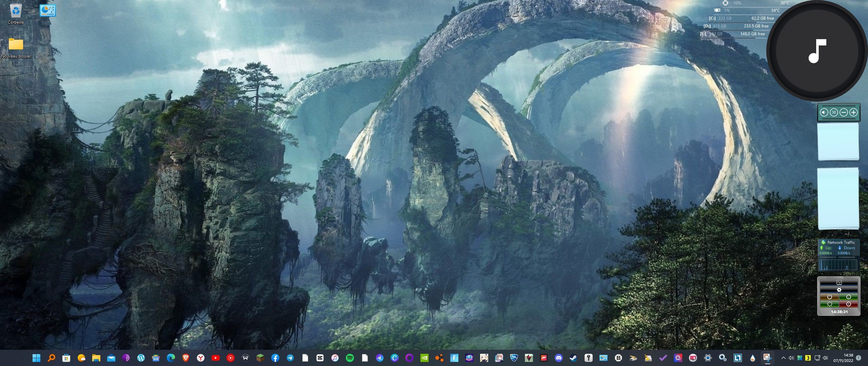Decrease volume with the minus button

(x=844, y=113)
